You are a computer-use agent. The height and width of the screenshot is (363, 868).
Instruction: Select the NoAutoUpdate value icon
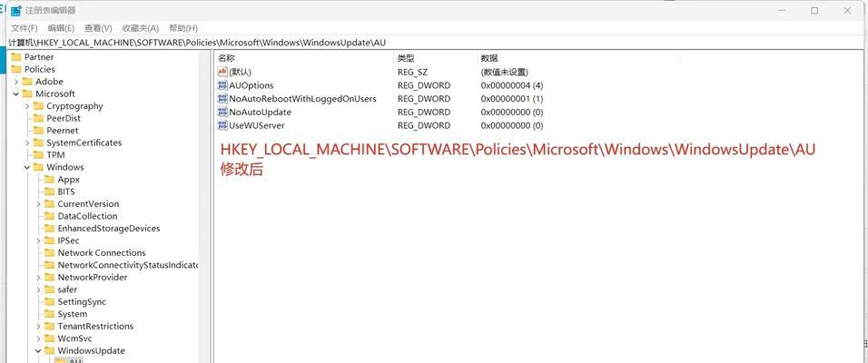tap(222, 112)
